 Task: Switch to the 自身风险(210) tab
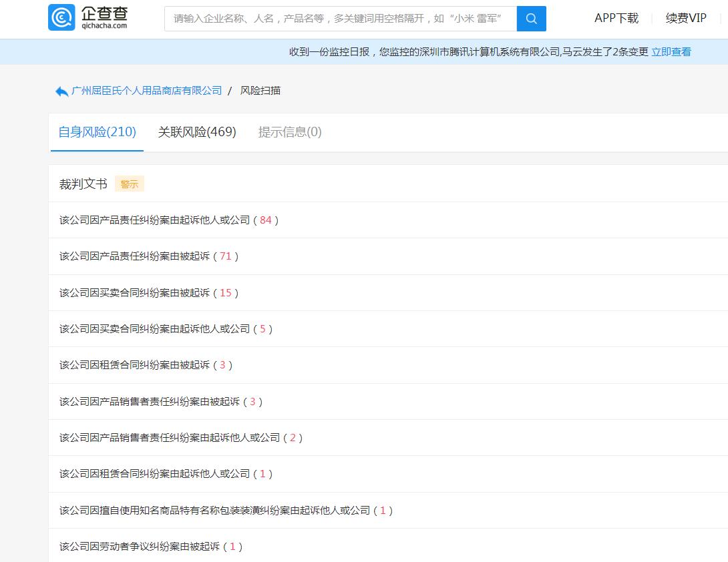(96, 132)
